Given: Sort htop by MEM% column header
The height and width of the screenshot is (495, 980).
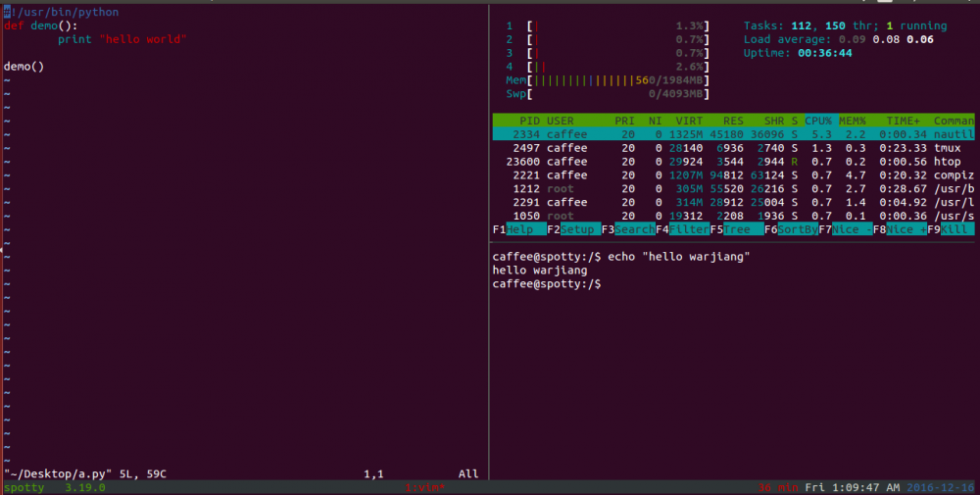Looking at the screenshot, I should (x=853, y=121).
